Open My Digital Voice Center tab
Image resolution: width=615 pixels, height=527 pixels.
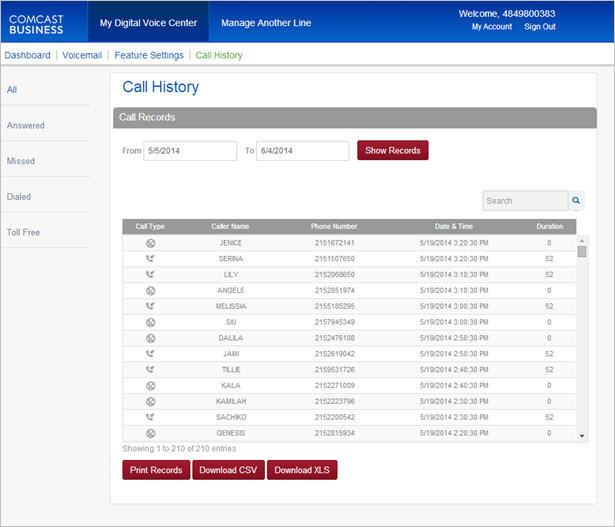pyautogui.click(x=148, y=23)
